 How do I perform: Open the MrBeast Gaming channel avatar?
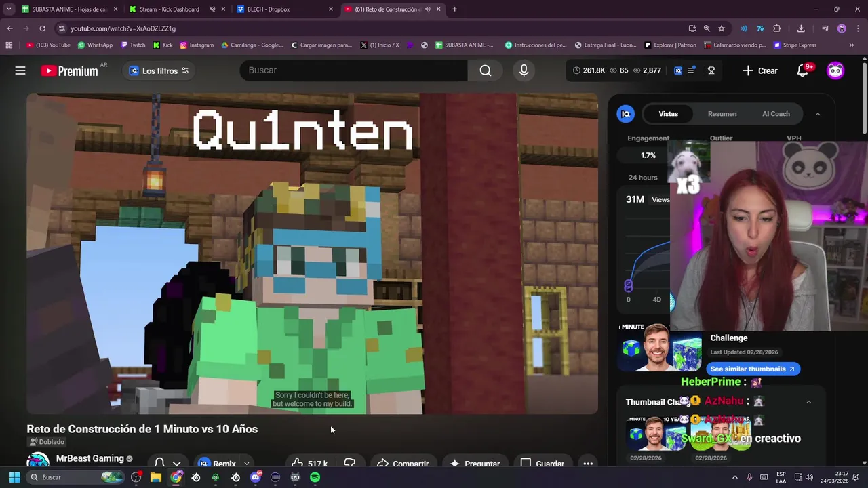(38, 461)
